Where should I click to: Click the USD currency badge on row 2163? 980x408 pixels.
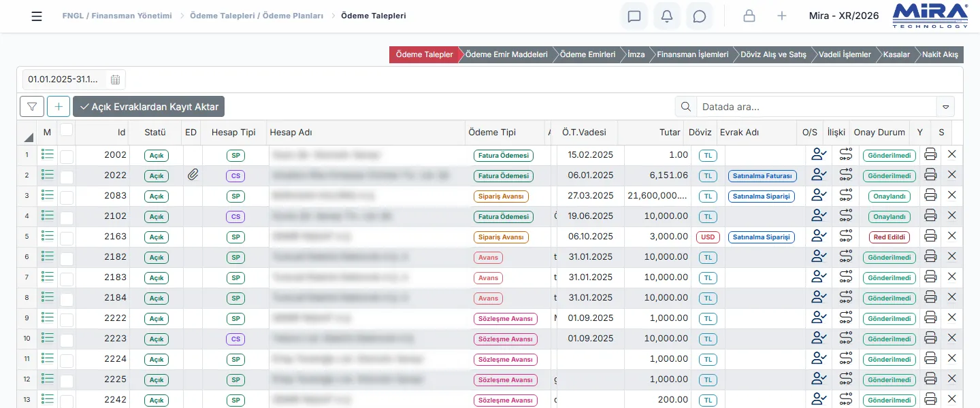(x=708, y=237)
